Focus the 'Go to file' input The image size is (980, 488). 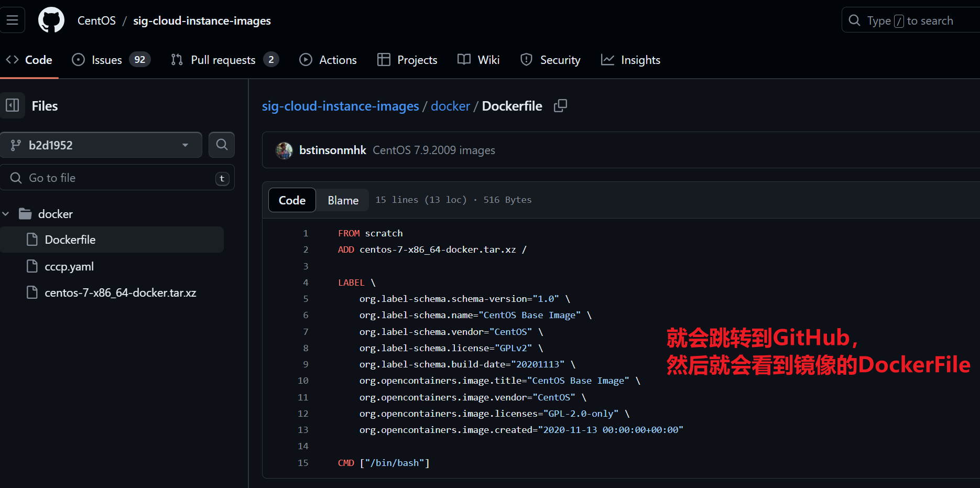click(x=117, y=178)
